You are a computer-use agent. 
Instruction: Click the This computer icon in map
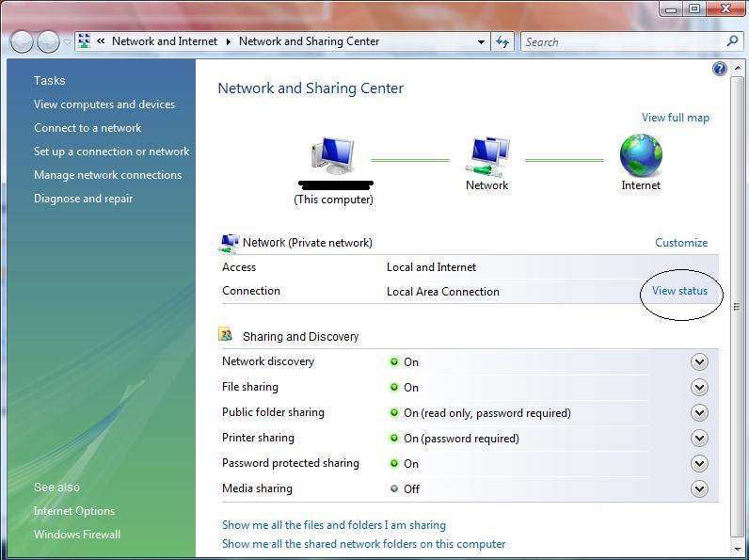pyautogui.click(x=333, y=156)
